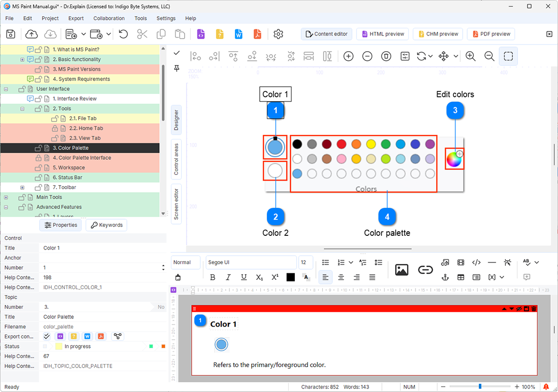Export to CHM using yellow toolbar icon
Screen dimensions: 558x392
tap(220, 34)
